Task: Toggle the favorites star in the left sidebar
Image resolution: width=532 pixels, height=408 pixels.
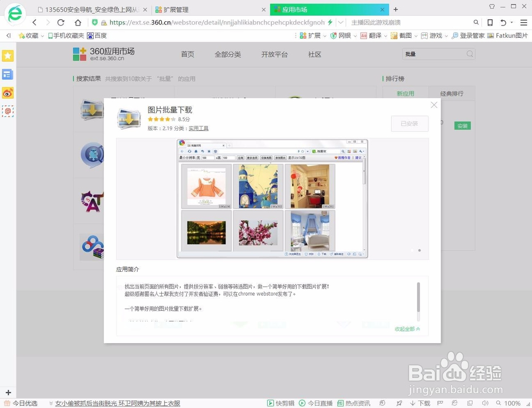Action: click(7, 55)
